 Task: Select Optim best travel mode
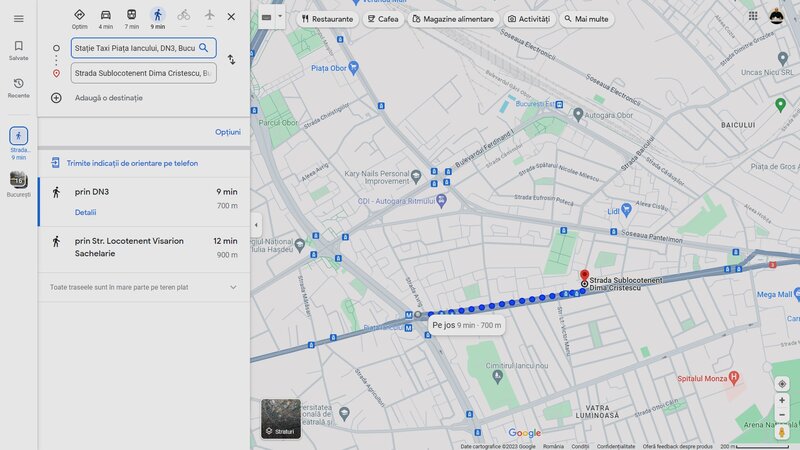coord(79,19)
